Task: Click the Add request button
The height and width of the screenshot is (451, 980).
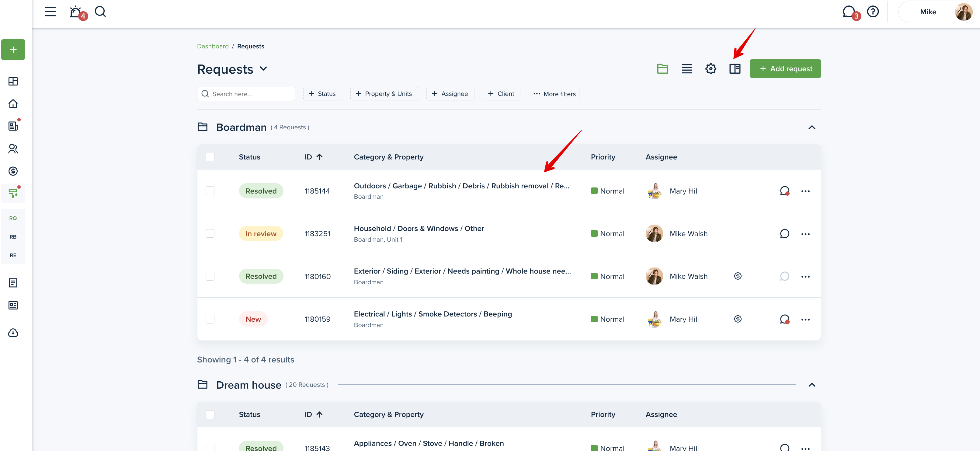Action: (x=785, y=69)
